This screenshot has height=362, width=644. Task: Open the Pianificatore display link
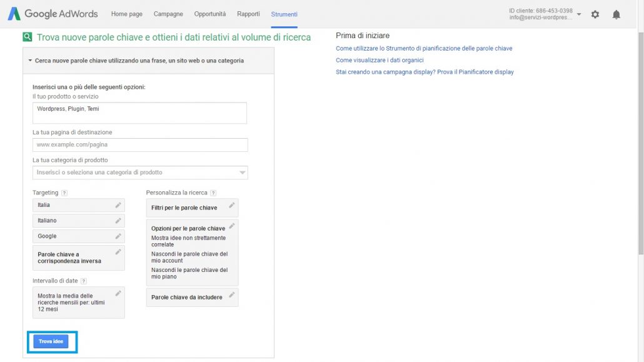(425, 73)
